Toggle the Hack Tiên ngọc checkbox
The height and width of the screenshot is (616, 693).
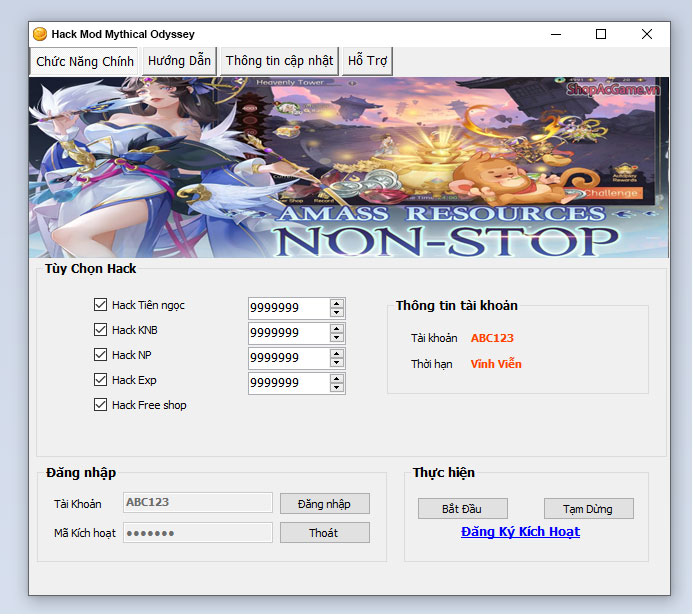pos(100,304)
